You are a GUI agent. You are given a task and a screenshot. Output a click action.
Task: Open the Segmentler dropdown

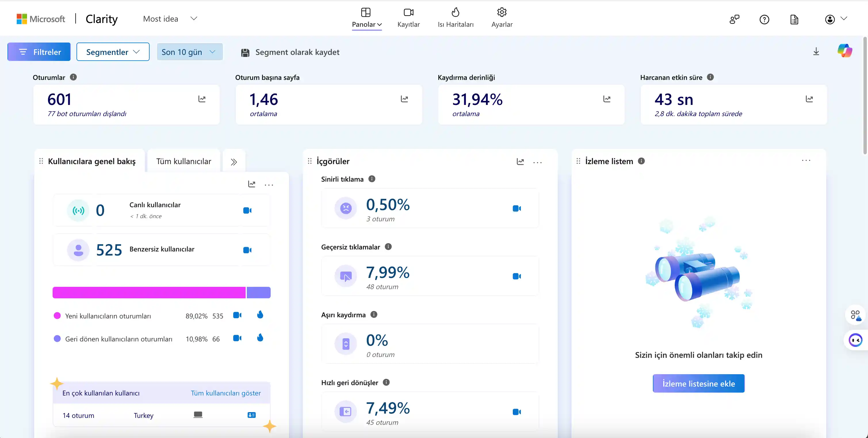tap(113, 52)
